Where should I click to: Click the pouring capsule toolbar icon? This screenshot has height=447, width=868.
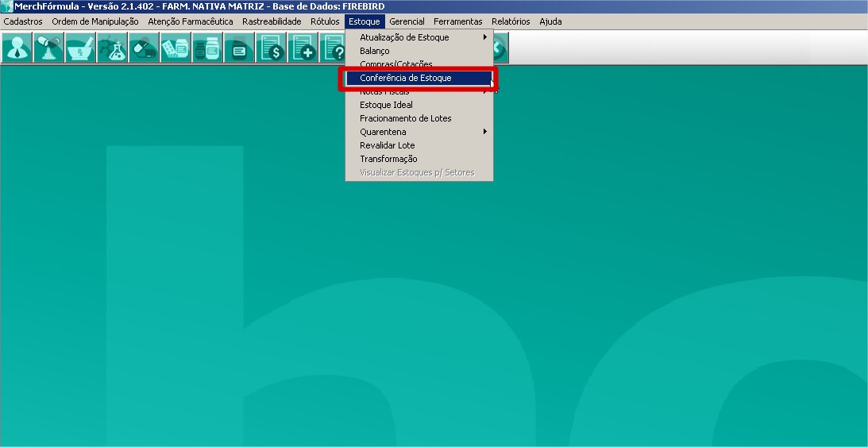tap(48, 48)
